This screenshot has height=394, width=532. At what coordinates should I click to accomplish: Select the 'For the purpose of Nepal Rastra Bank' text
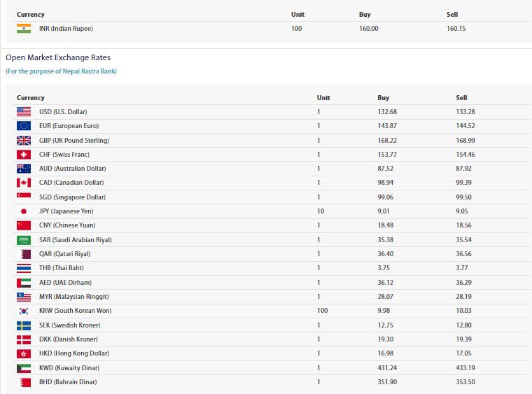62,71
